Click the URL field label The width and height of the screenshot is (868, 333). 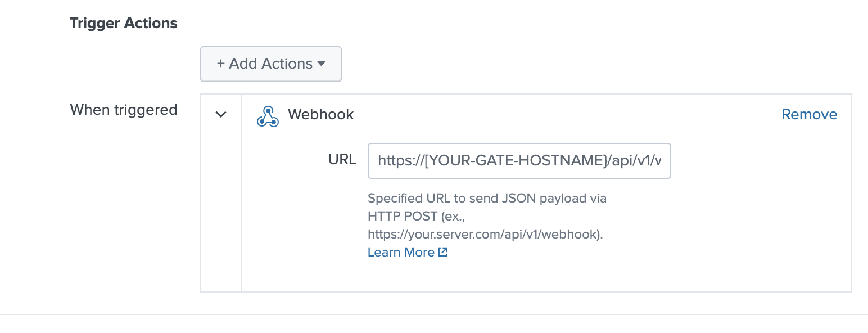click(342, 160)
